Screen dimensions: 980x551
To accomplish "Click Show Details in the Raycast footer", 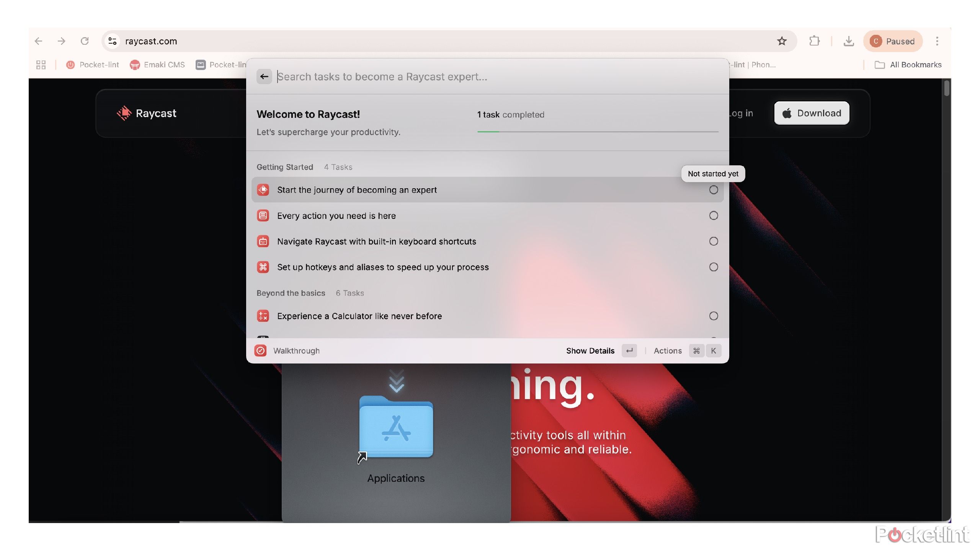I will (x=590, y=350).
